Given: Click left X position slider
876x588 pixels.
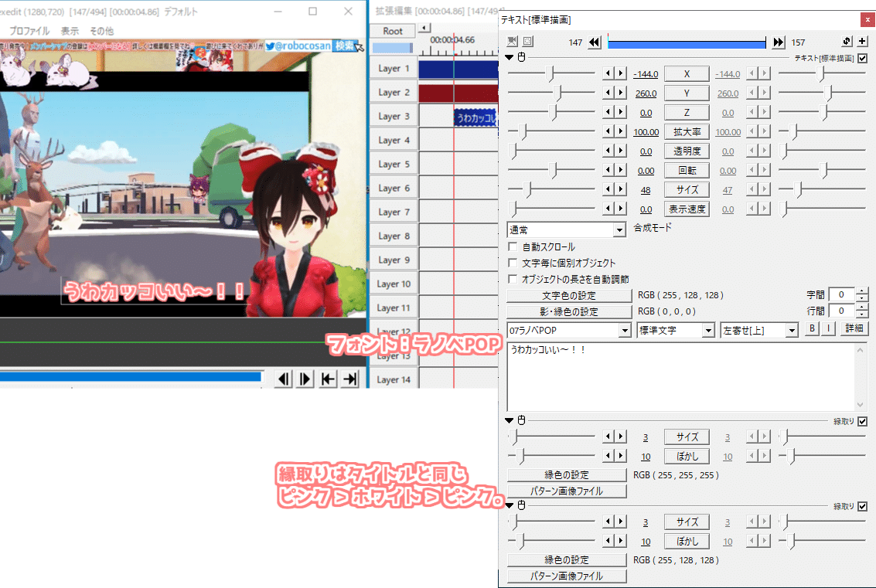Looking at the screenshot, I should (x=551, y=73).
